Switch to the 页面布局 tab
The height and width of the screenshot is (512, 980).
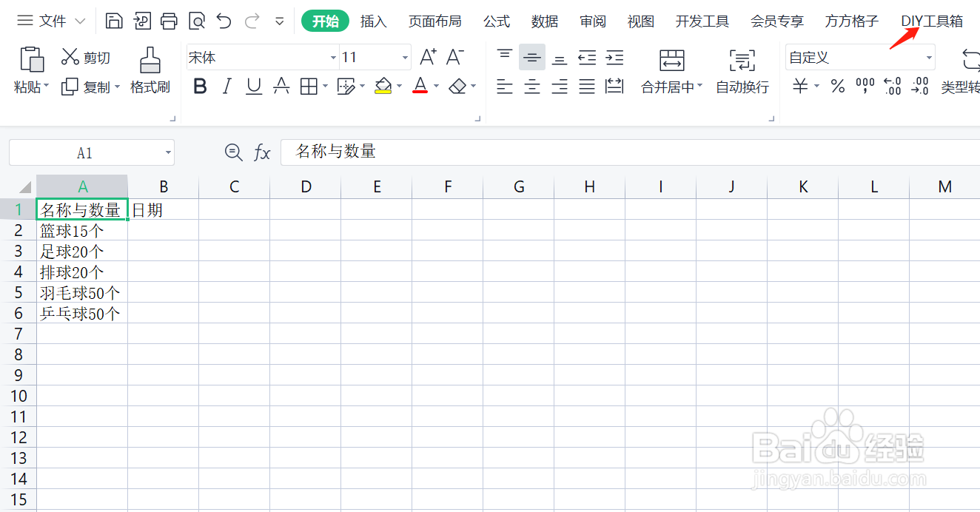click(x=435, y=21)
